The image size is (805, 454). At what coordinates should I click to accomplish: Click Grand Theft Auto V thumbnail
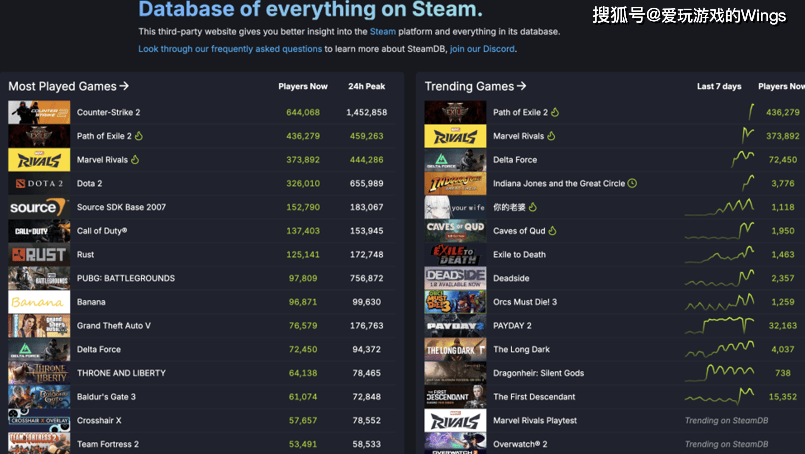coord(39,326)
